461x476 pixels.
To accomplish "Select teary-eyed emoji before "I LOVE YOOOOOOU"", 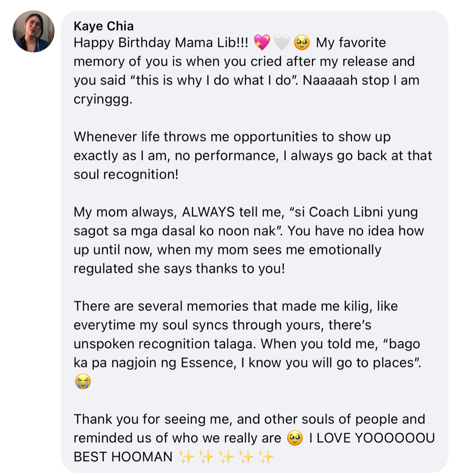I will [295, 438].
